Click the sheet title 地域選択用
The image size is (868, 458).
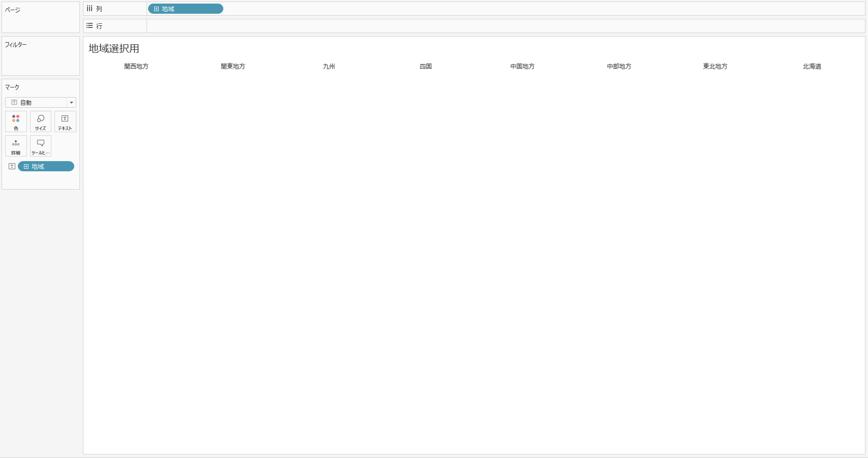click(114, 49)
